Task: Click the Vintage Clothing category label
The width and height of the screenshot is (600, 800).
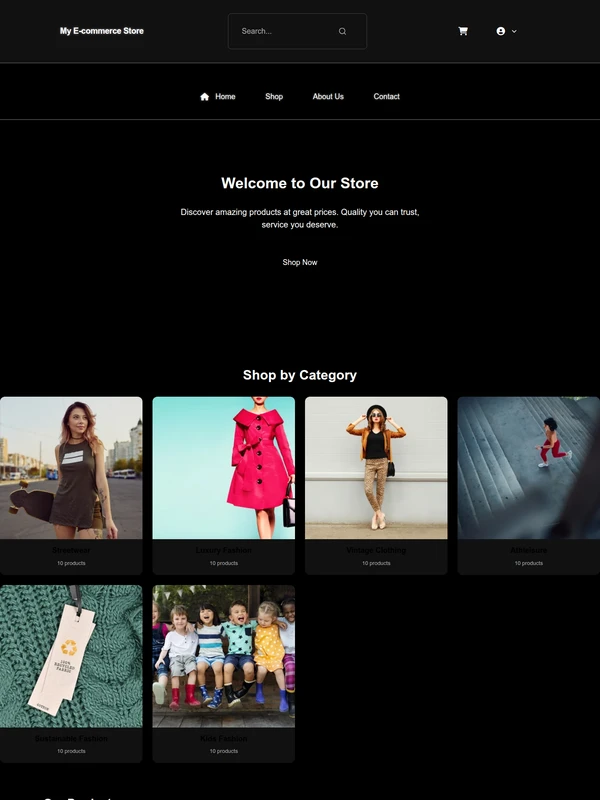Action: coord(376,550)
